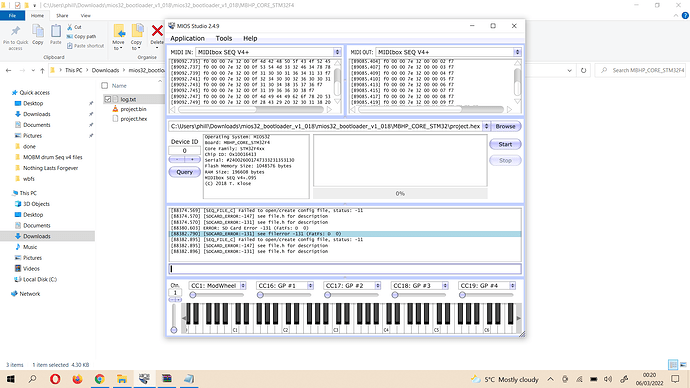Open Google Chrome from taskbar
Viewport: 690px width, 388px height.
click(x=99, y=379)
